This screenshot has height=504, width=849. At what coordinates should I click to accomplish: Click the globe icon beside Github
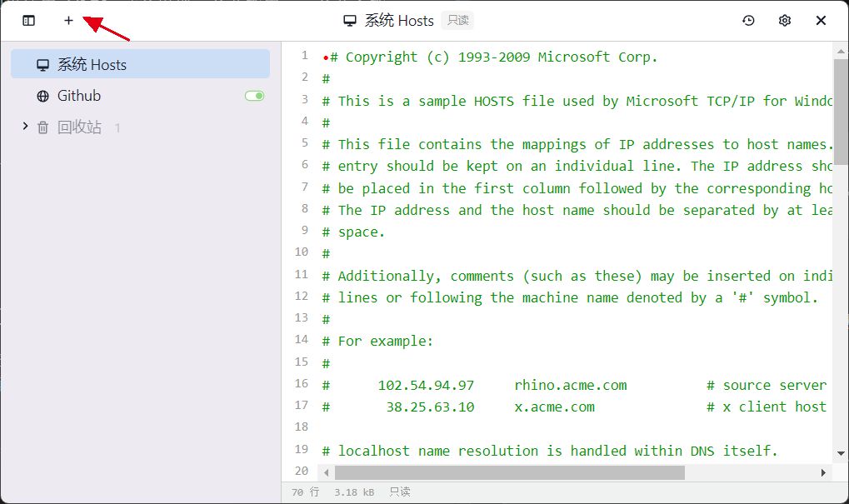[42, 97]
